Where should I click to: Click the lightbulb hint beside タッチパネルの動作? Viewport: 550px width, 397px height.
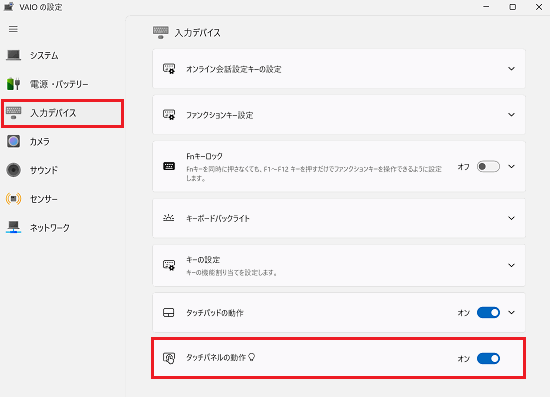(x=251, y=357)
